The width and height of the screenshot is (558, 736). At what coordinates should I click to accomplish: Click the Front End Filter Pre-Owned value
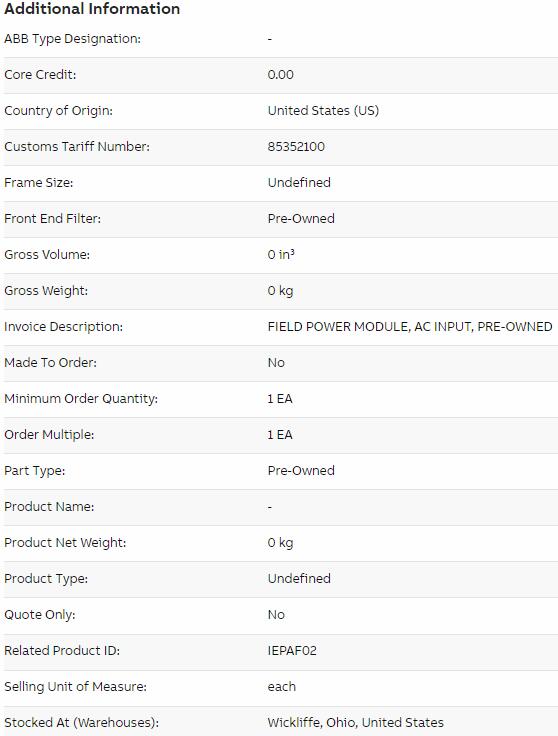(x=301, y=219)
